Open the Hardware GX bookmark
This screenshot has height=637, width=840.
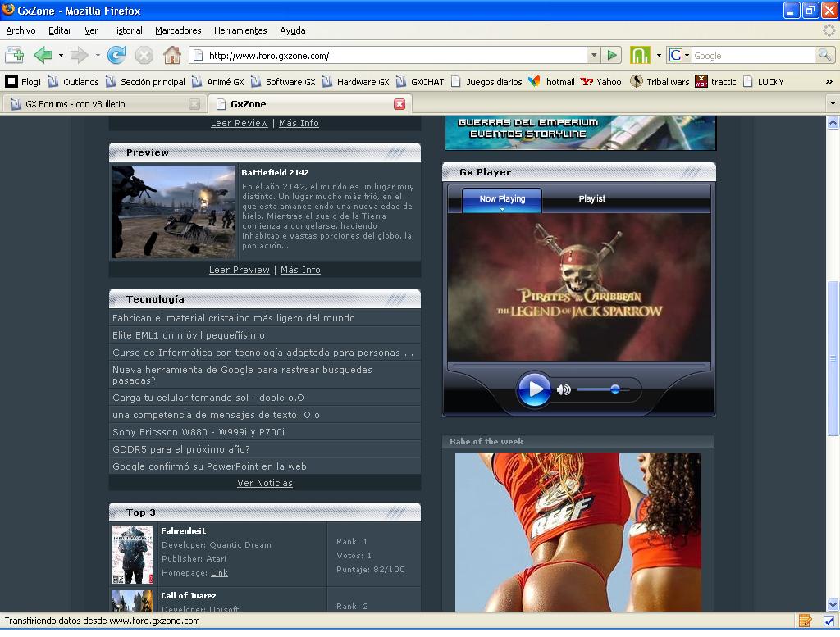[x=356, y=82]
